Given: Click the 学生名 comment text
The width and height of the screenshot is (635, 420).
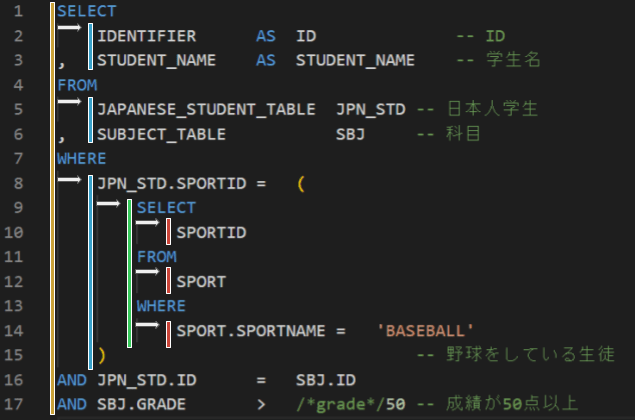Looking at the screenshot, I should (513, 60).
